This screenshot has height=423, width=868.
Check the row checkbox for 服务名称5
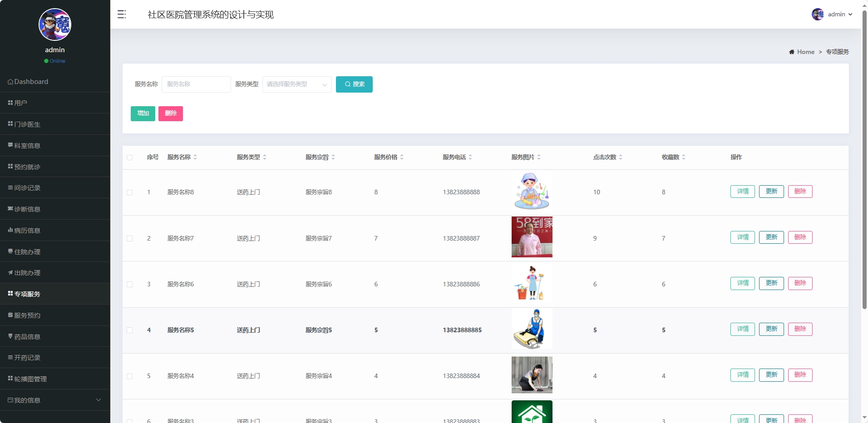coord(130,330)
